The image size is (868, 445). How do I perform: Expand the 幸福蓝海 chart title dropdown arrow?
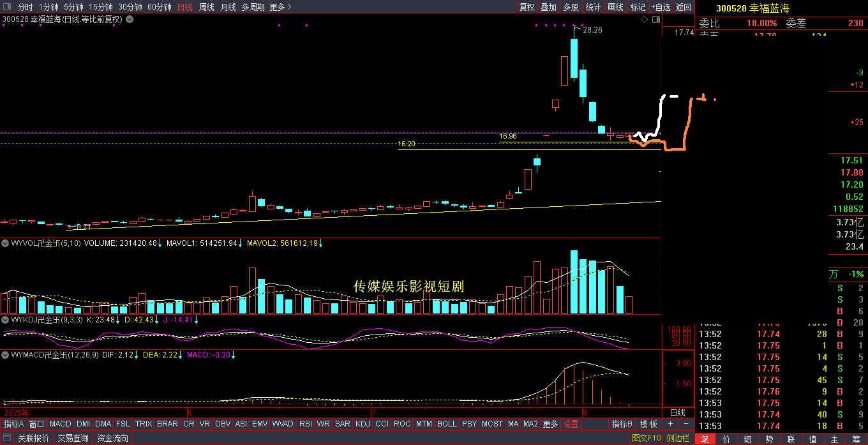point(130,19)
